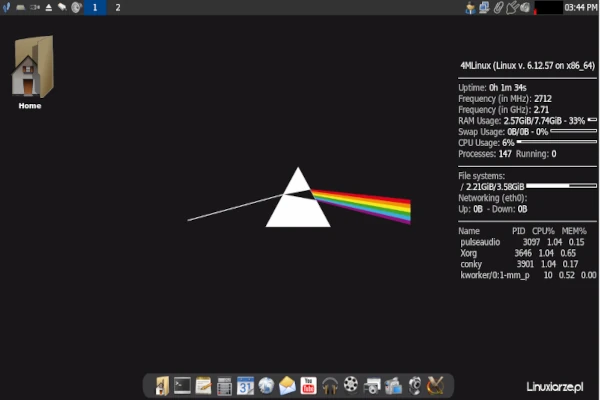Screen dimensions: 600x400
Task: Open the camcorder icon in dock
Action: click(393, 385)
